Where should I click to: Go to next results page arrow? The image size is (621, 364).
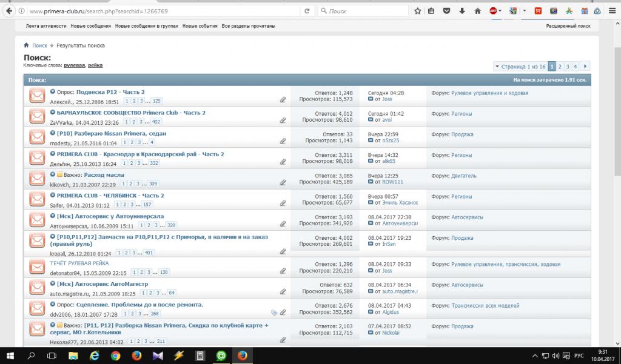(x=585, y=67)
